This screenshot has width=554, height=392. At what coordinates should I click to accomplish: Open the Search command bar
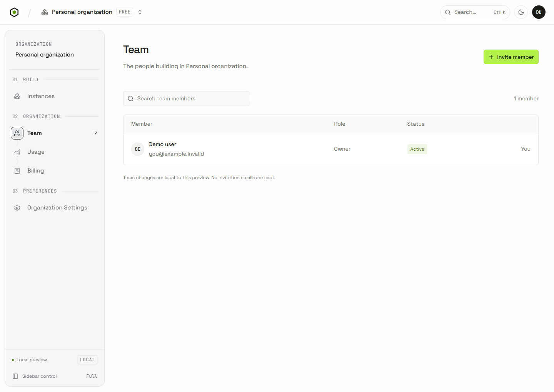coord(475,12)
